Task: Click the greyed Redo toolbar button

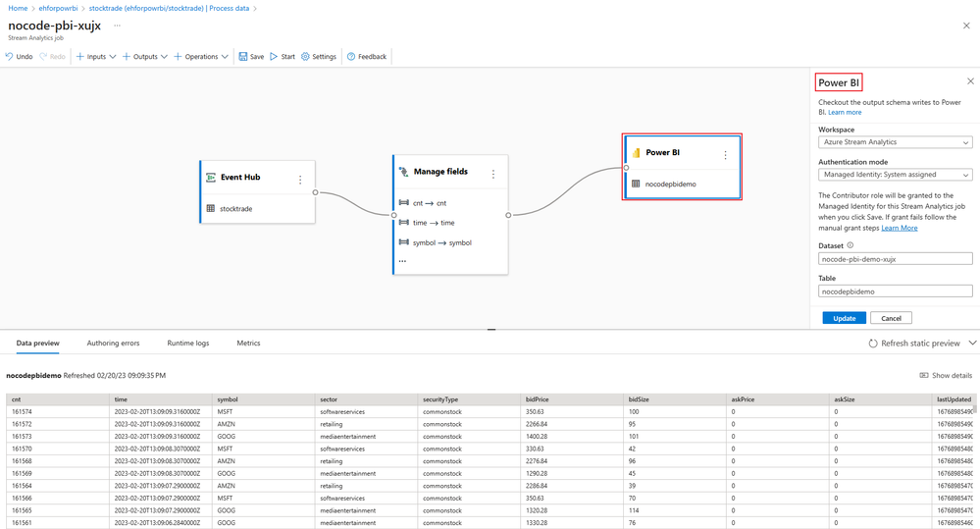Action: click(x=52, y=56)
